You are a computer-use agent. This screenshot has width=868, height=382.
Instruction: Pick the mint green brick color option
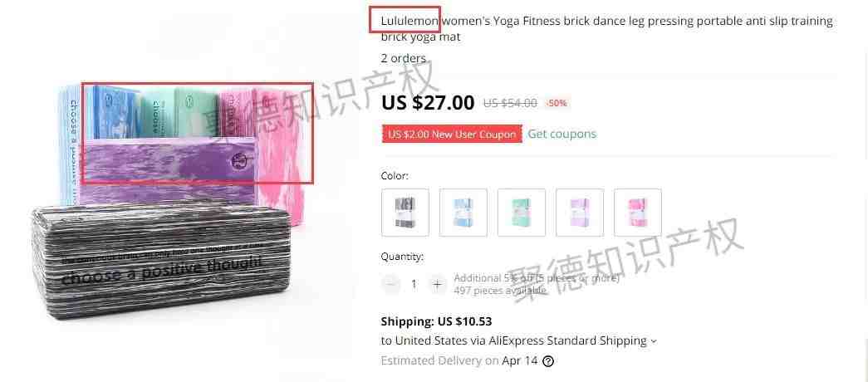pos(522,213)
